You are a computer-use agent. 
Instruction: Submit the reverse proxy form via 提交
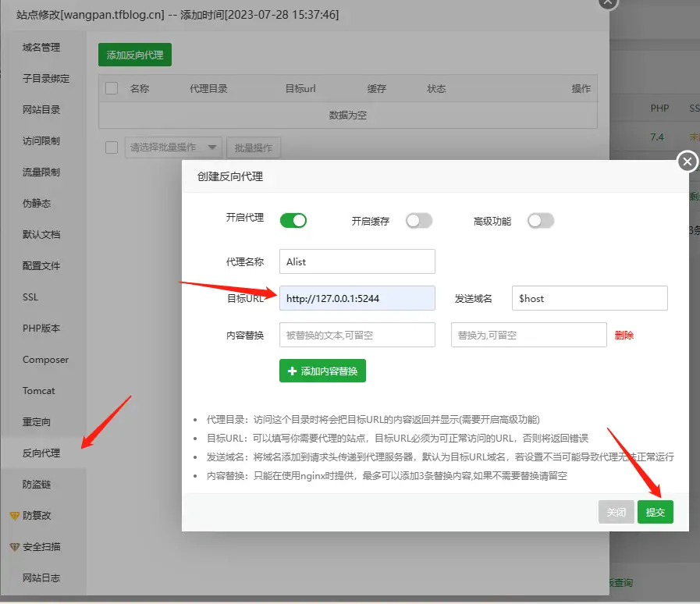[656, 512]
